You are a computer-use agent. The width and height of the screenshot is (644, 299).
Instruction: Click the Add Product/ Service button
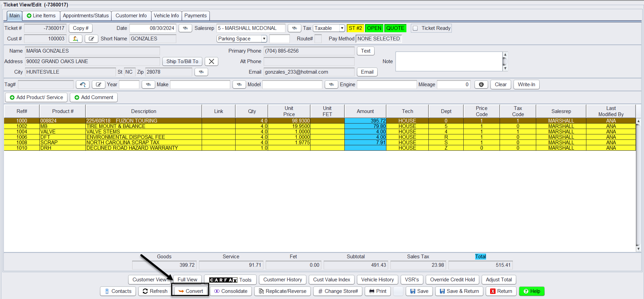click(x=36, y=97)
